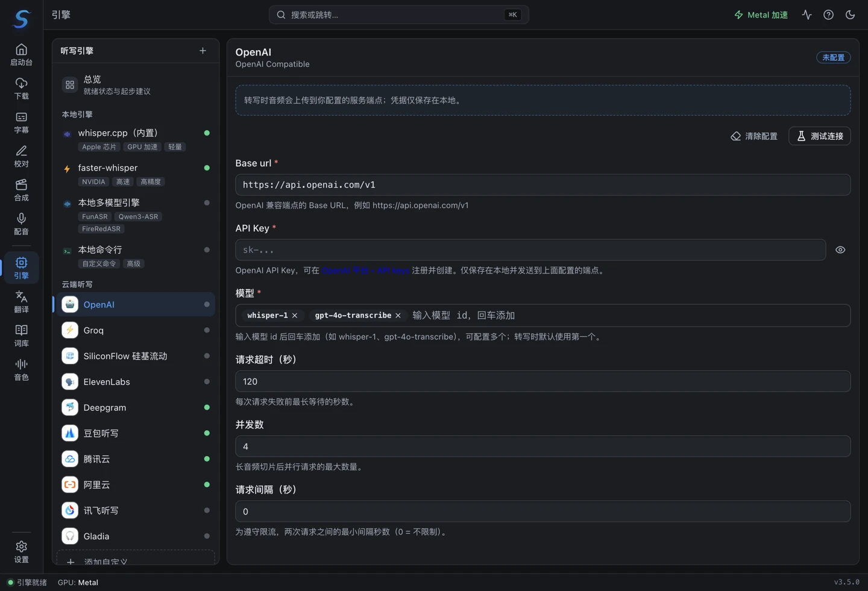The image size is (868, 591).
Task: Select the Deepgram engine
Action: [136, 407]
